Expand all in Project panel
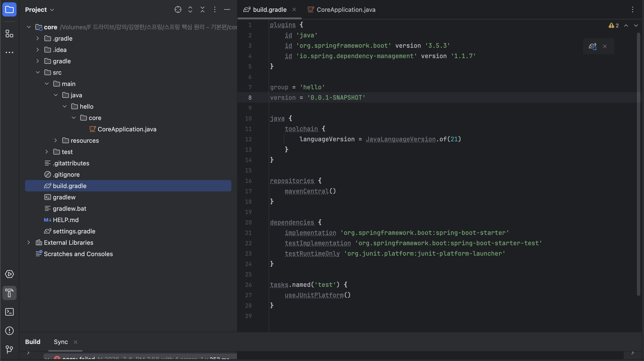The image size is (644, 361). tap(190, 9)
